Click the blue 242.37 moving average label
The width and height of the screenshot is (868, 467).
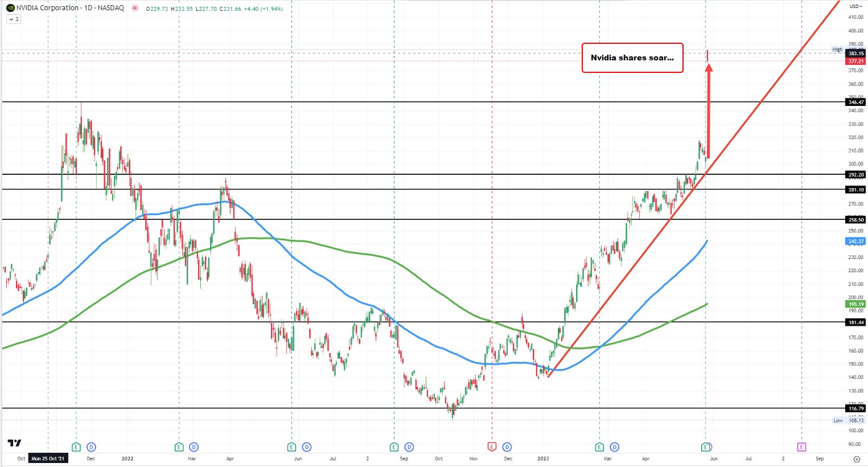pyautogui.click(x=856, y=241)
